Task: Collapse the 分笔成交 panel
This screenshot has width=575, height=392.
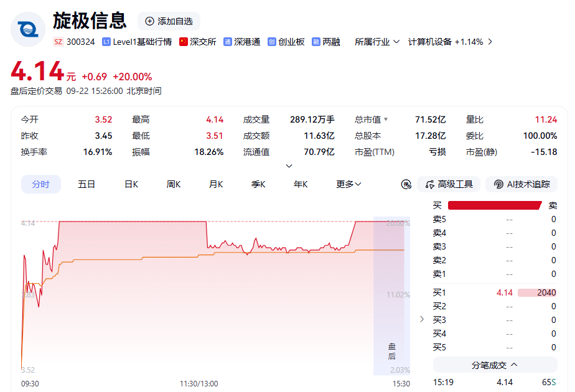Action: (495, 365)
